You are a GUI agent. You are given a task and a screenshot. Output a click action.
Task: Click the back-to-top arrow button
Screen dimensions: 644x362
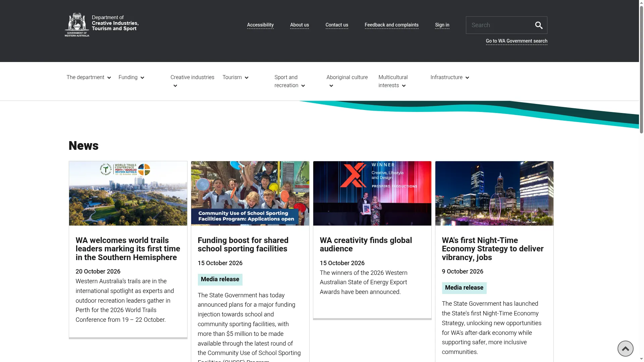pyautogui.click(x=625, y=349)
